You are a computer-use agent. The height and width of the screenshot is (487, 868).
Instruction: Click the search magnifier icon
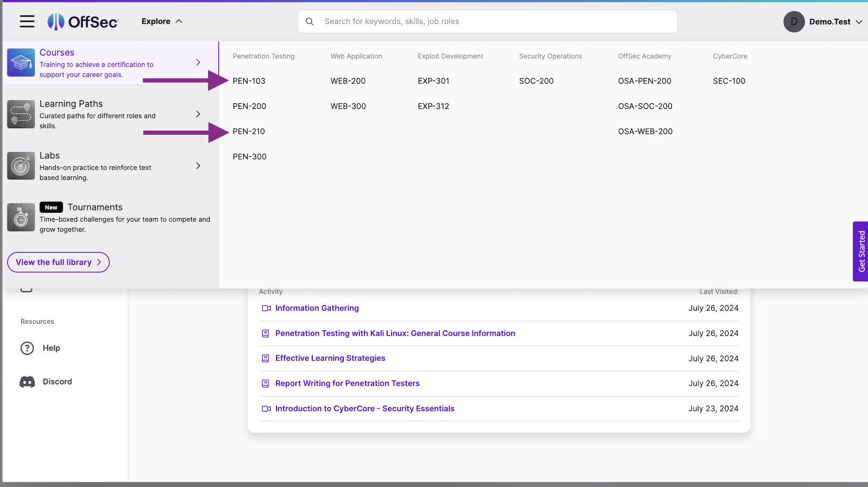point(310,21)
